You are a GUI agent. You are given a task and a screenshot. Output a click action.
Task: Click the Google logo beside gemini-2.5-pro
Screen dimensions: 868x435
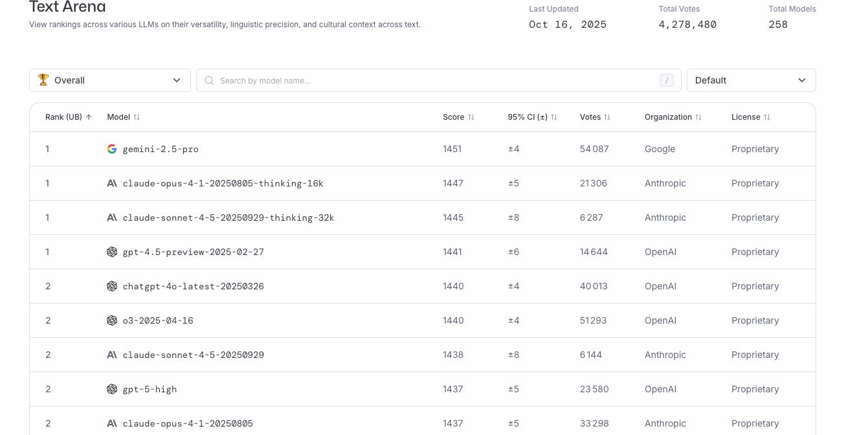coord(112,148)
